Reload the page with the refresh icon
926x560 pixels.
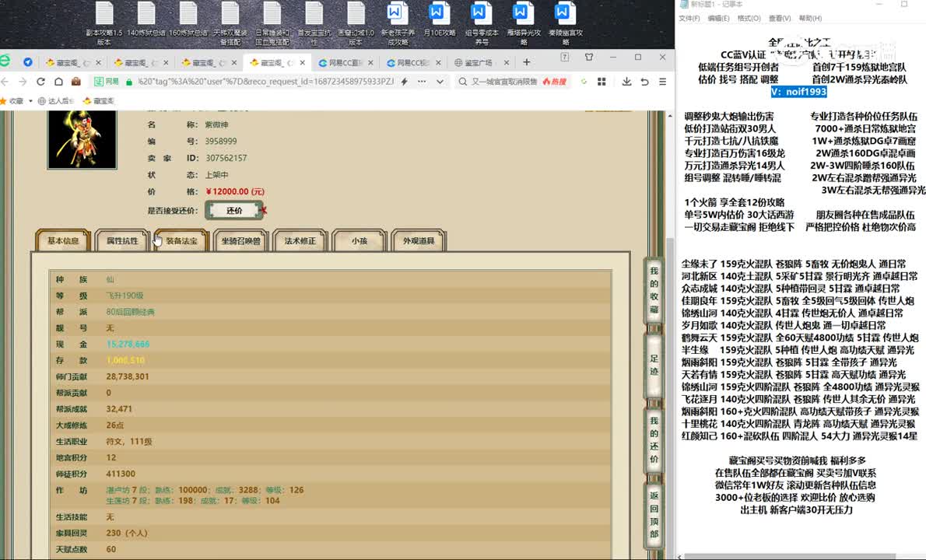click(x=40, y=82)
